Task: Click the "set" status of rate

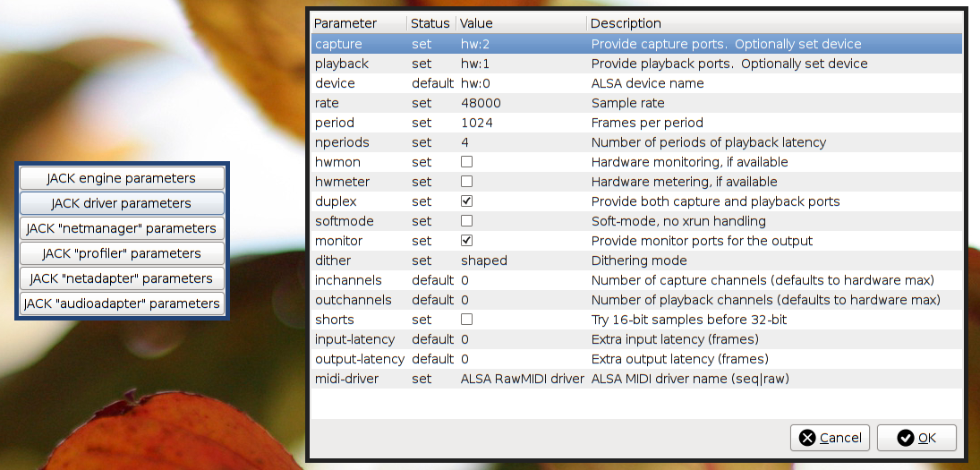Action: pyautogui.click(x=422, y=103)
